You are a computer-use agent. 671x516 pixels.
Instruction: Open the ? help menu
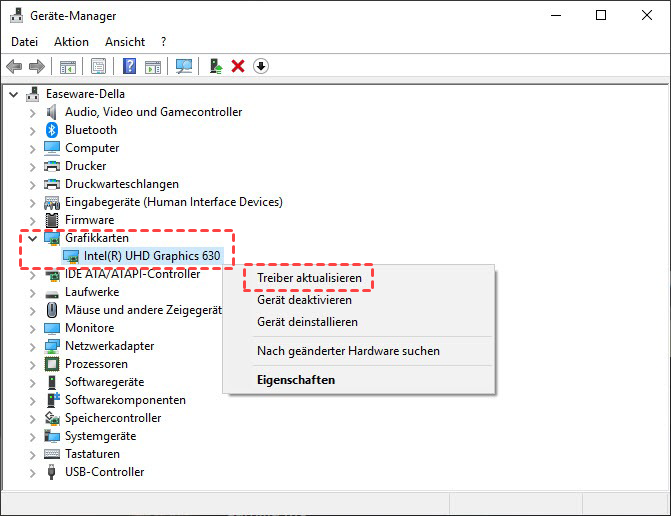[x=163, y=42]
